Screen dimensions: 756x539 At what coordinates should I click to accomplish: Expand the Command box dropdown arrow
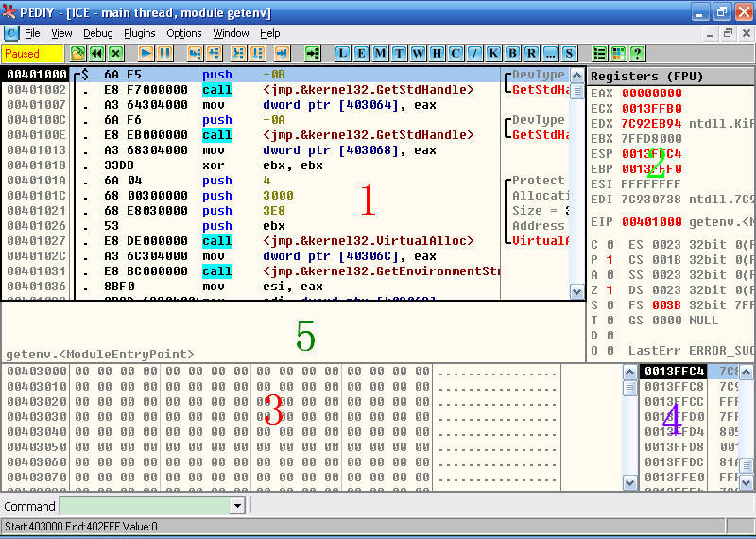coord(237,506)
